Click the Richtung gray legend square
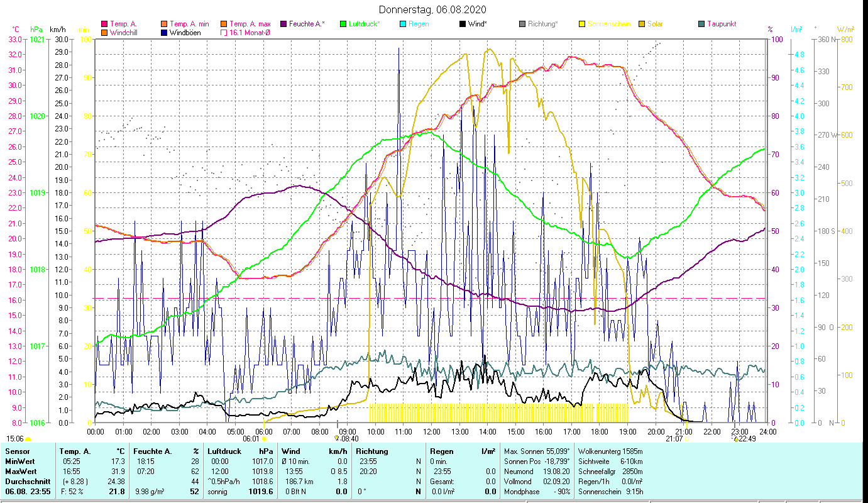The width and height of the screenshot is (868, 503). click(522, 24)
